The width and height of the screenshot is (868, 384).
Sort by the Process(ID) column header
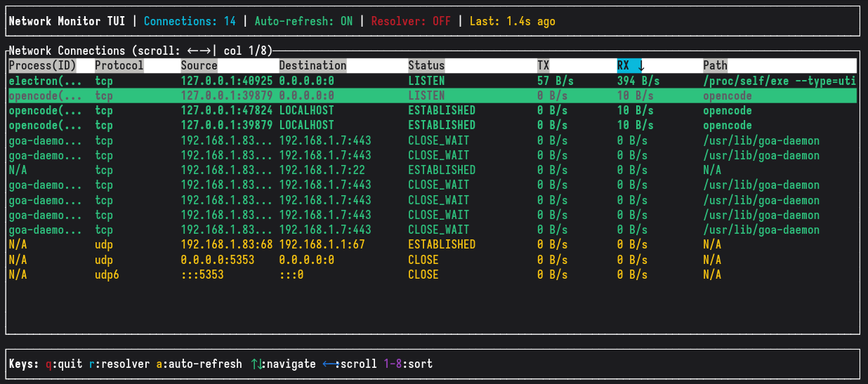tap(41, 65)
